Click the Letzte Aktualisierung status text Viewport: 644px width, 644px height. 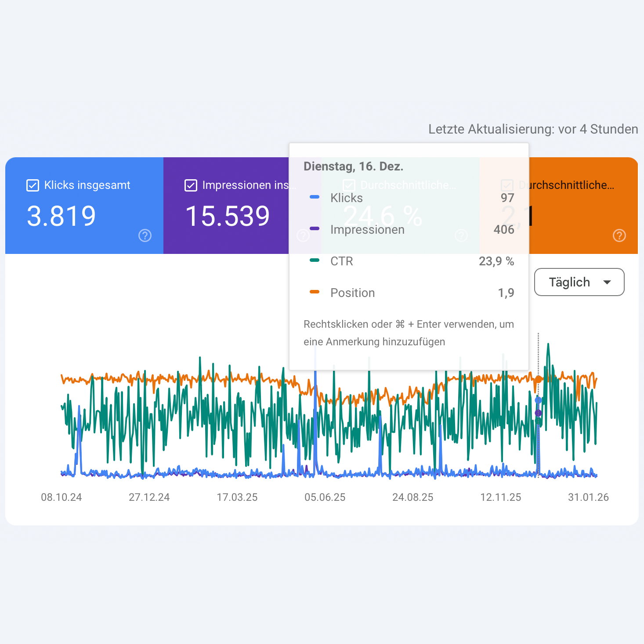[x=533, y=129]
